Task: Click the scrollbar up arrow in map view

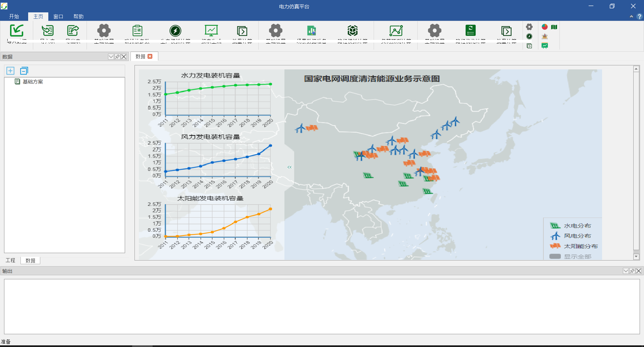Action: click(x=636, y=69)
